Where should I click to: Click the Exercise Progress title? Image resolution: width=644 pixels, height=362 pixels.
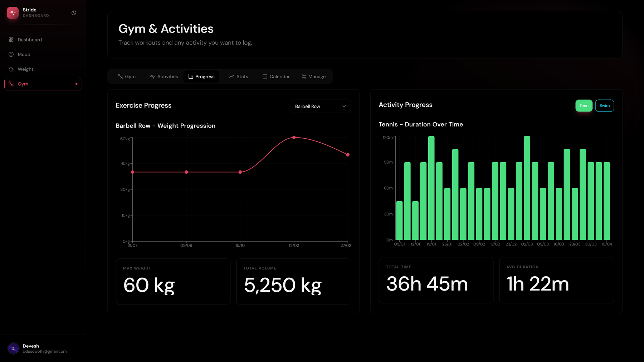click(x=143, y=105)
